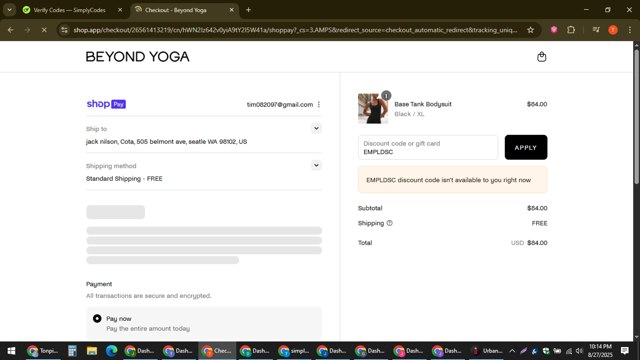Viewport: 640px width, 360px height.
Task: Close the Checkout - Beyond Yoga tab
Action: (231, 10)
